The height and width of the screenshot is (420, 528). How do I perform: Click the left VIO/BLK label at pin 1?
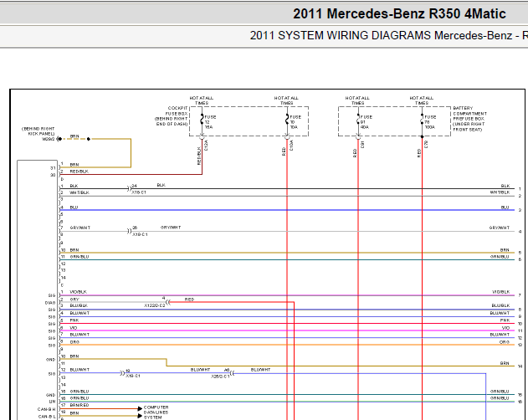(78, 292)
